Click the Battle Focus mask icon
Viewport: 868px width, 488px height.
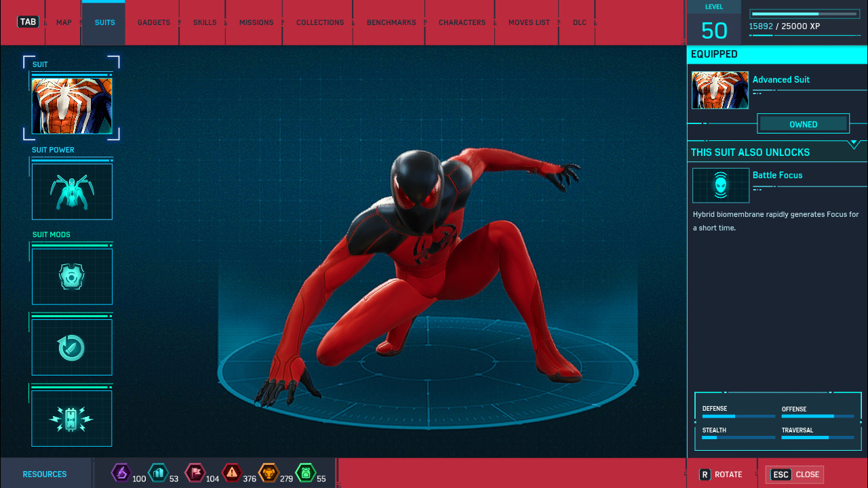pos(720,185)
